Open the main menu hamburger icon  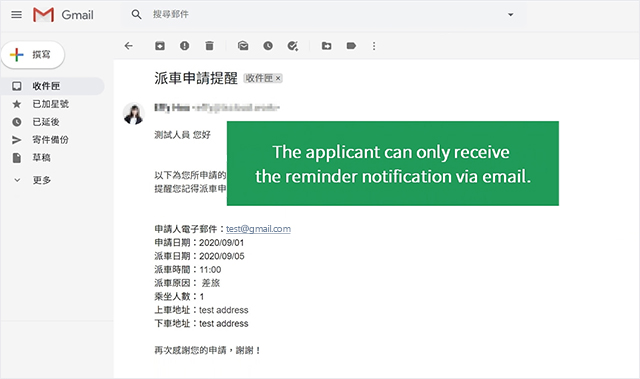(16, 15)
